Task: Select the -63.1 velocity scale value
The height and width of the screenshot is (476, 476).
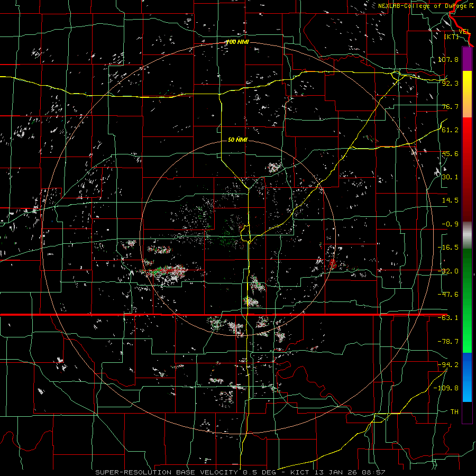Action: pyautogui.click(x=448, y=318)
